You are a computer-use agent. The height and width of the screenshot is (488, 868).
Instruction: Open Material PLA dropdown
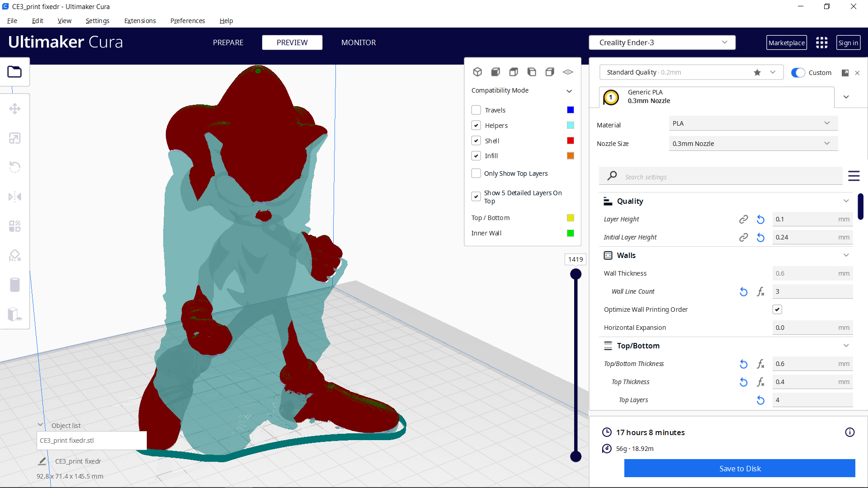[753, 123]
